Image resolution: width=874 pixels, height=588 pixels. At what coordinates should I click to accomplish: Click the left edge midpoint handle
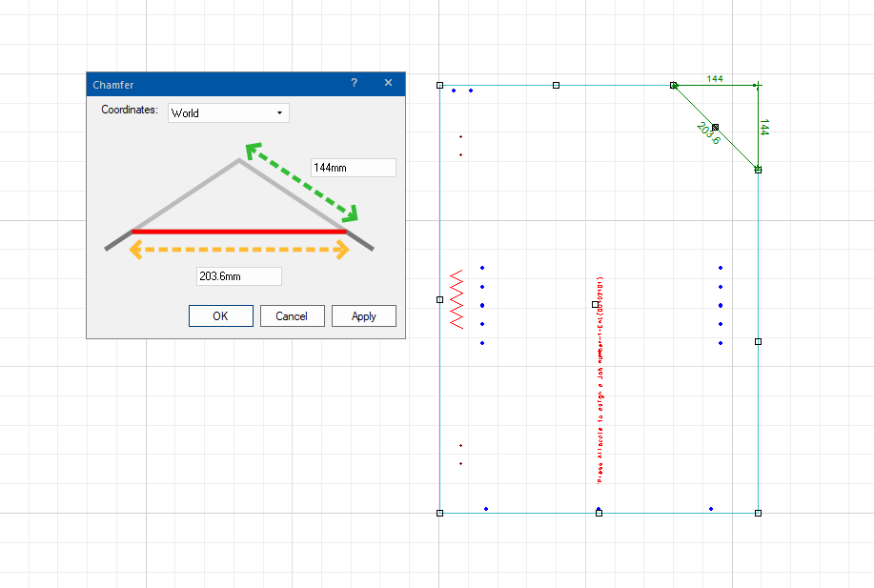pos(439,300)
